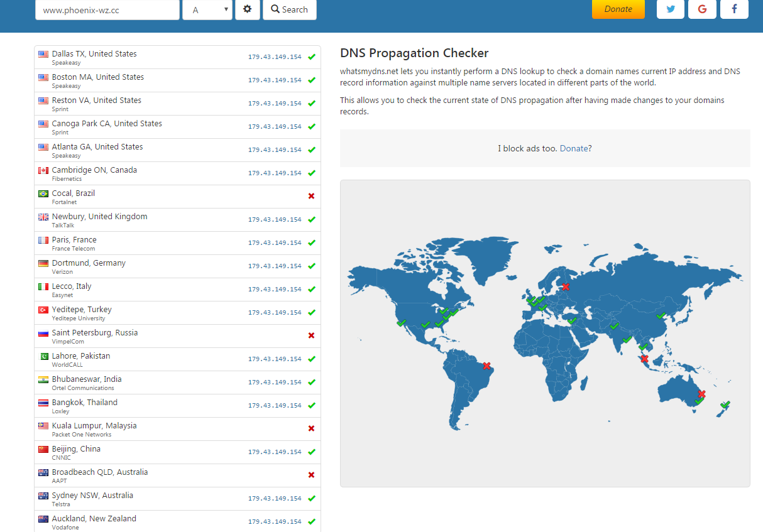
Task: Click the Packet One Networks provider label
Action: [82, 435]
